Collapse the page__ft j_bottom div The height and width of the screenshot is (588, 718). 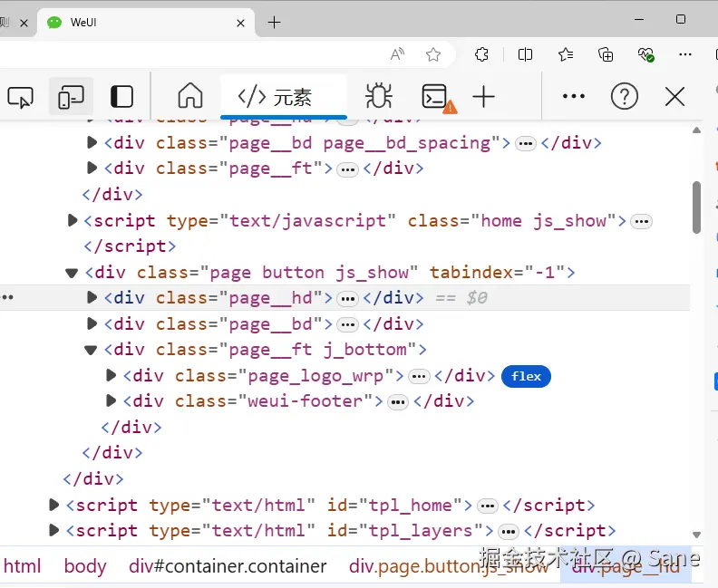(x=91, y=350)
